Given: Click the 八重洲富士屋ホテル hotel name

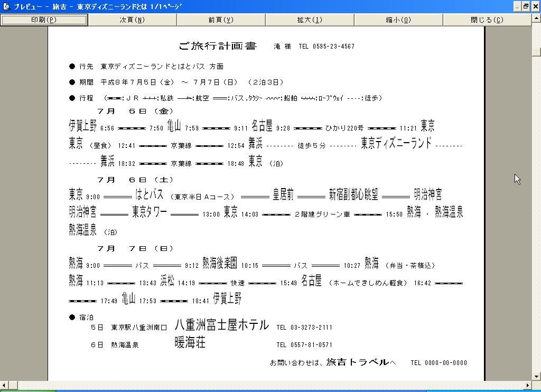Looking at the screenshot, I should 221,325.
